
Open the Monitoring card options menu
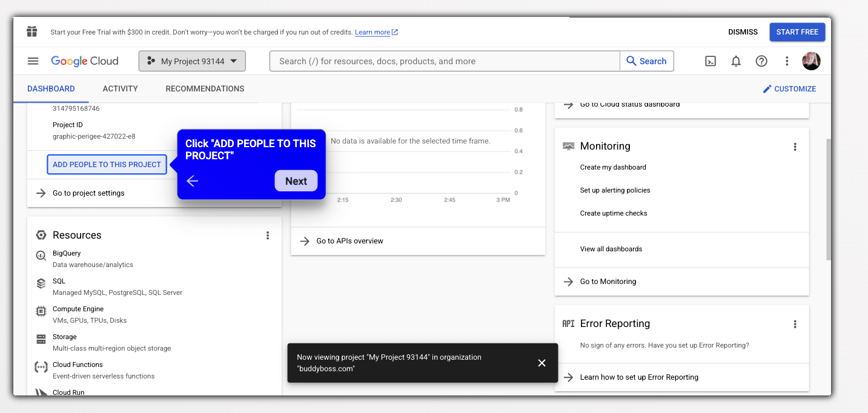pyautogui.click(x=795, y=147)
